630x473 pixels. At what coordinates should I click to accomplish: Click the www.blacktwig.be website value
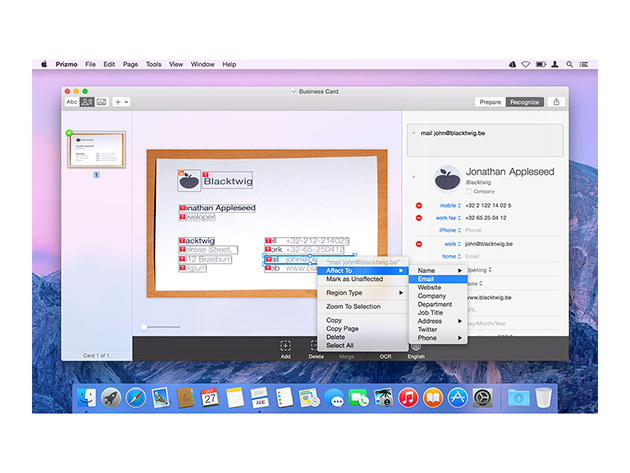[x=489, y=298]
